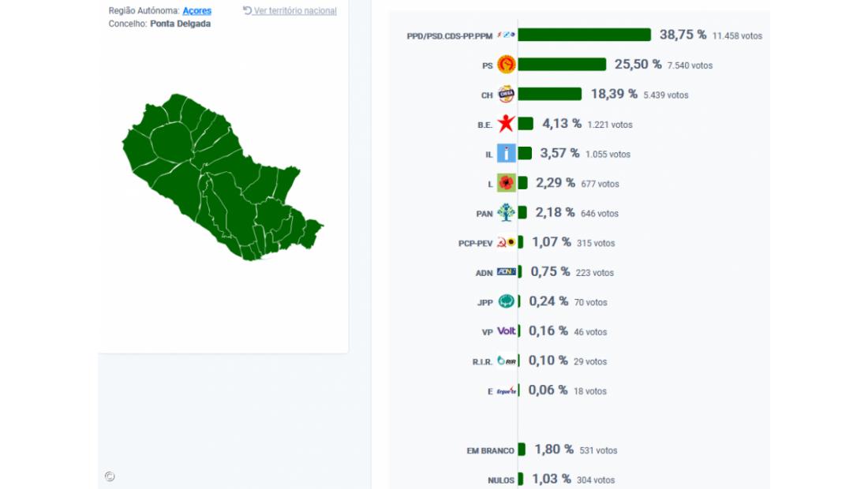The height and width of the screenshot is (489, 868).
Task: Click the copyright symbol at bottom left
Action: click(x=109, y=476)
